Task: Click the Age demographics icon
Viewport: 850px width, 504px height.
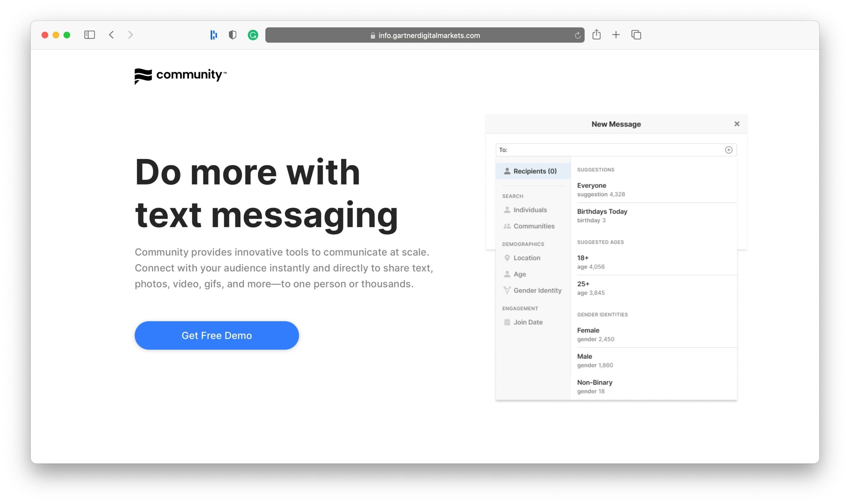Action: coord(506,274)
